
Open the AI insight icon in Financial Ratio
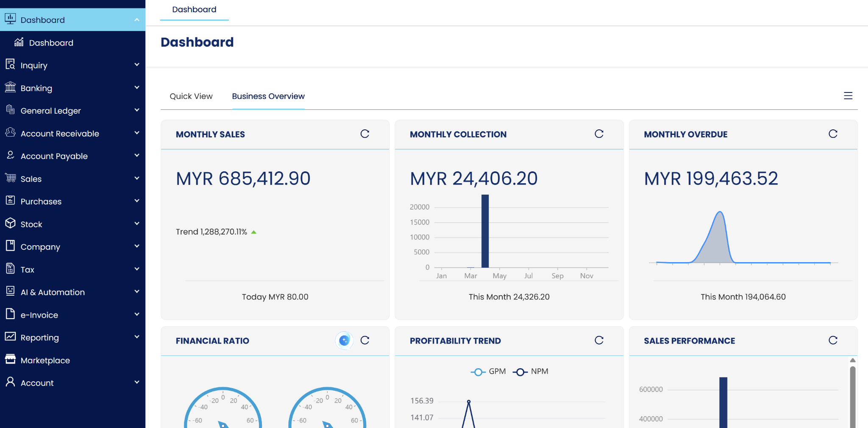point(344,340)
